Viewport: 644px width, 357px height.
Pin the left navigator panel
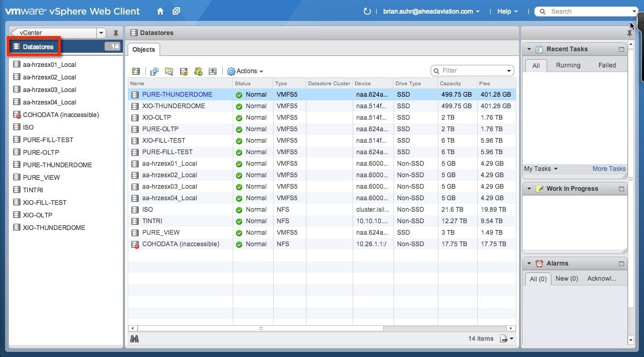coord(116,33)
